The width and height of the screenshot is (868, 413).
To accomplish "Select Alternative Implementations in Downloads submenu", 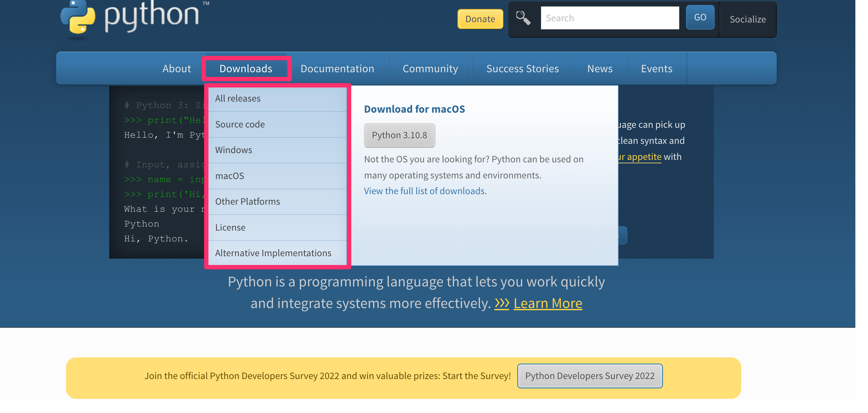I will click(x=277, y=253).
